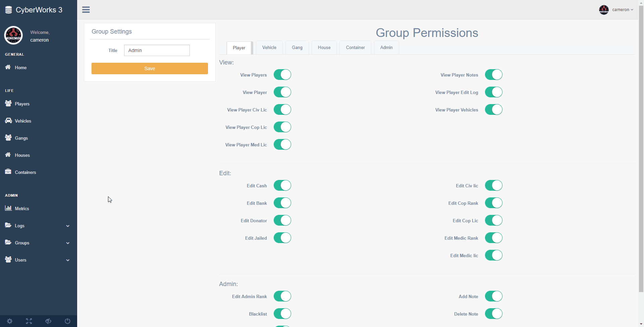Image resolution: width=644 pixels, height=327 pixels.
Task: Open the Containers section
Action: click(x=25, y=172)
